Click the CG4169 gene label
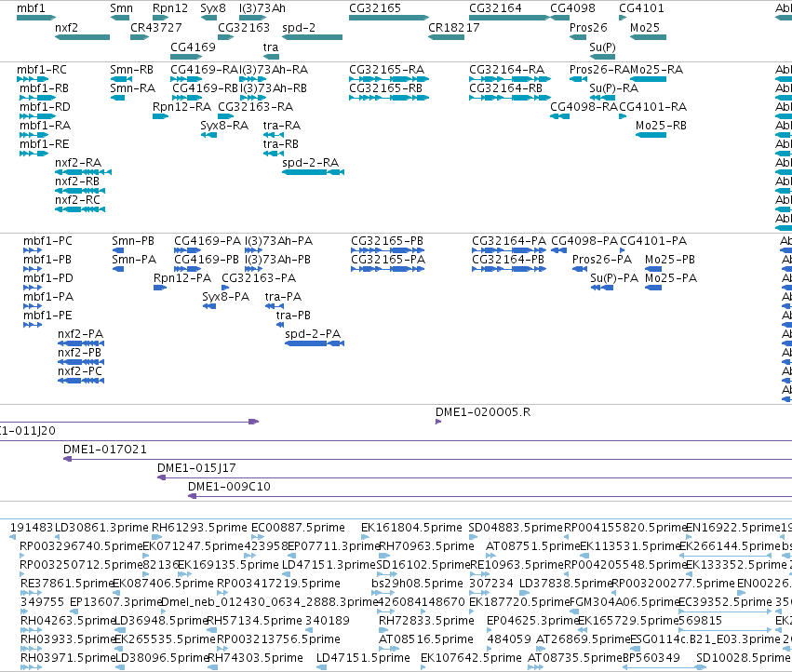 [193, 47]
